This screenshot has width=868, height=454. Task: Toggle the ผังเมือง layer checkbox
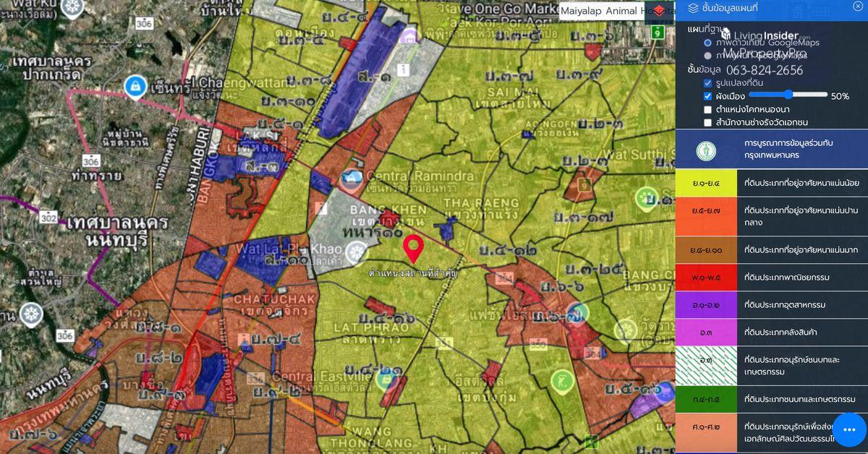707,96
